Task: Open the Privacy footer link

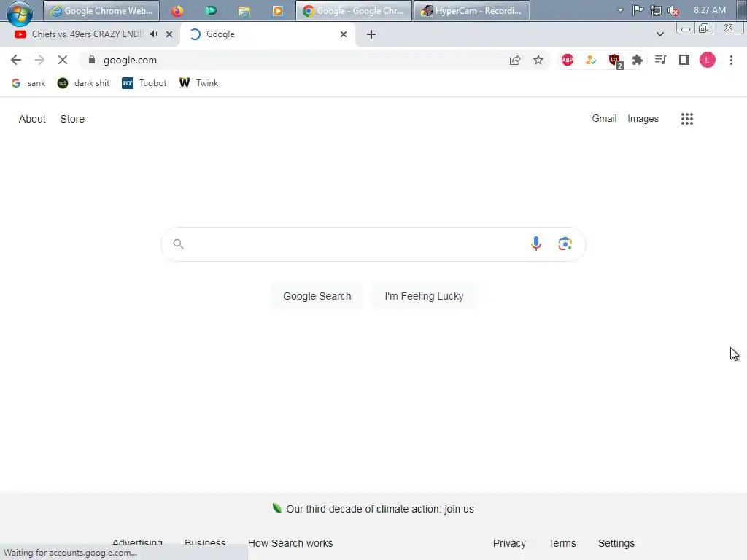Action: pos(509,543)
